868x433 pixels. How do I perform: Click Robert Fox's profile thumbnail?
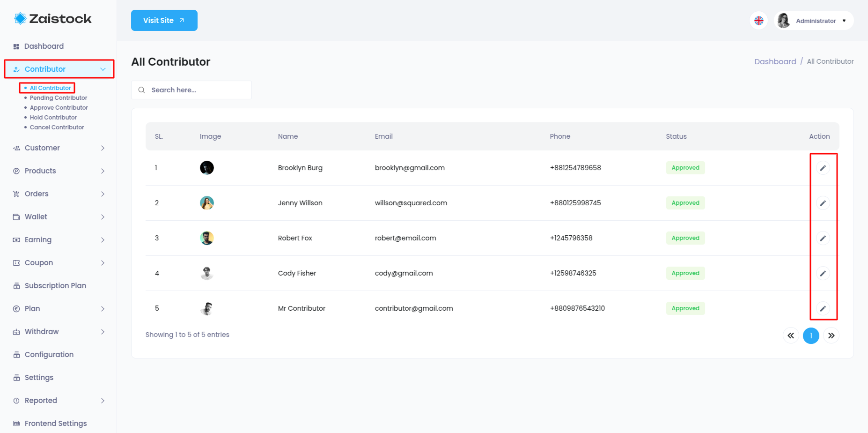207,238
